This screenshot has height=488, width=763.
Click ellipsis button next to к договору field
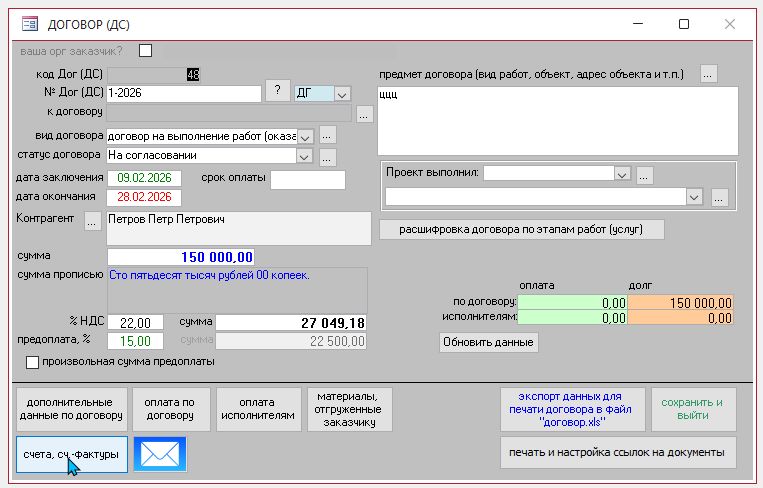(364, 115)
